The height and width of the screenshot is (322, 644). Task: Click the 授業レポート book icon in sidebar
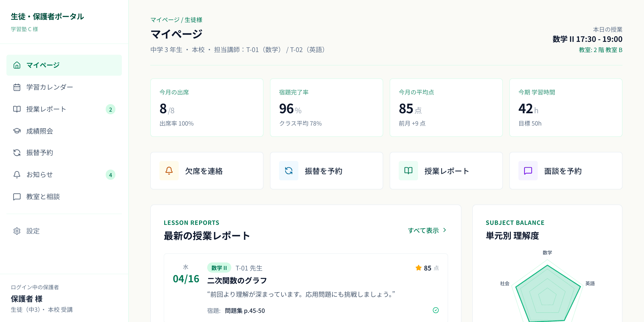(x=17, y=109)
